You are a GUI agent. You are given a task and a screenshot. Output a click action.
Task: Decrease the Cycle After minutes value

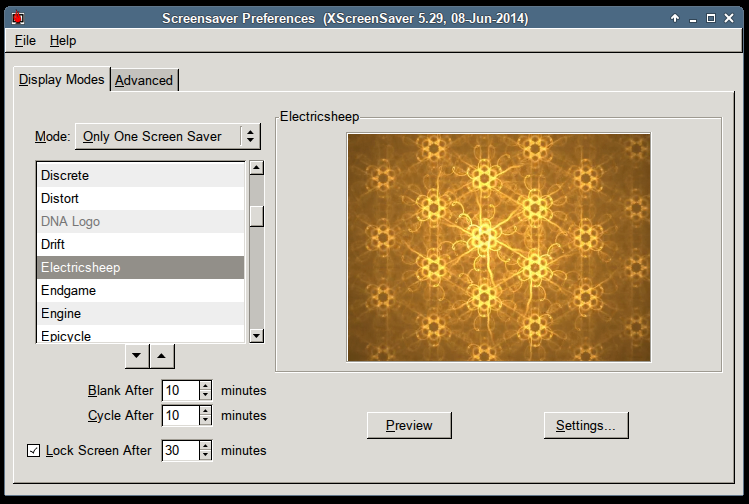[205, 420]
